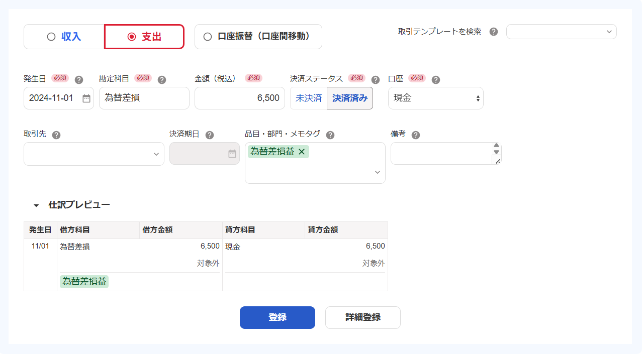Click 為替差損 cell in preview table
Screen dimensions: 644x355
click(x=75, y=247)
